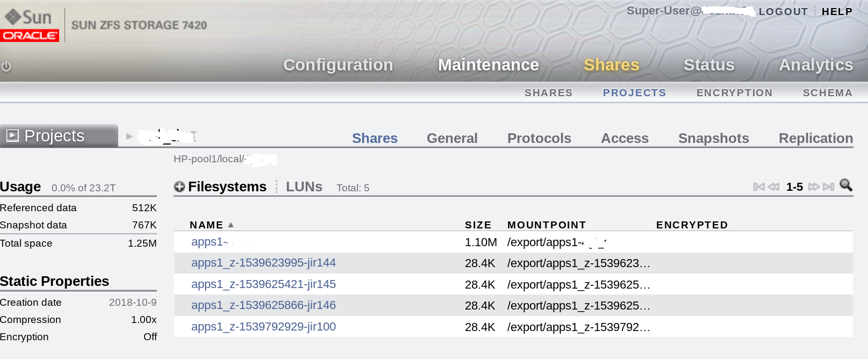Click the add Filesystems plus icon
The height and width of the screenshot is (359, 868).
coord(180,186)
